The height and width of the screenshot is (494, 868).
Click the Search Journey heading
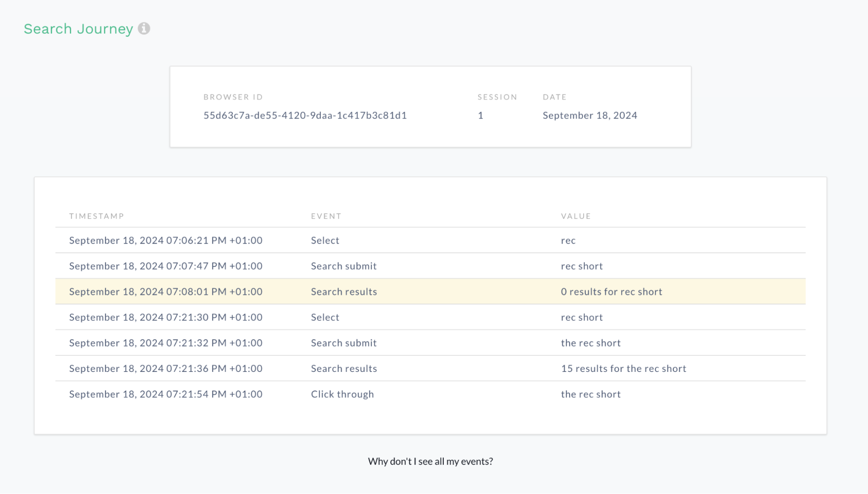[78, 29]
